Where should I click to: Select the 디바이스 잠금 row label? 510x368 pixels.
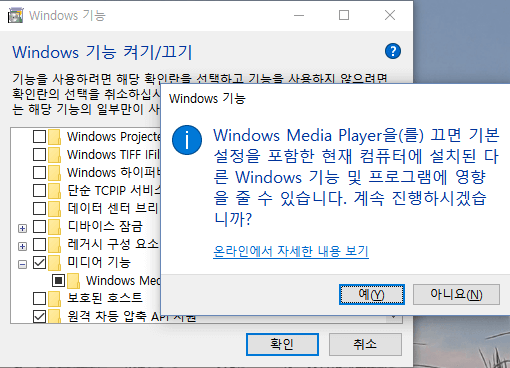105,227
